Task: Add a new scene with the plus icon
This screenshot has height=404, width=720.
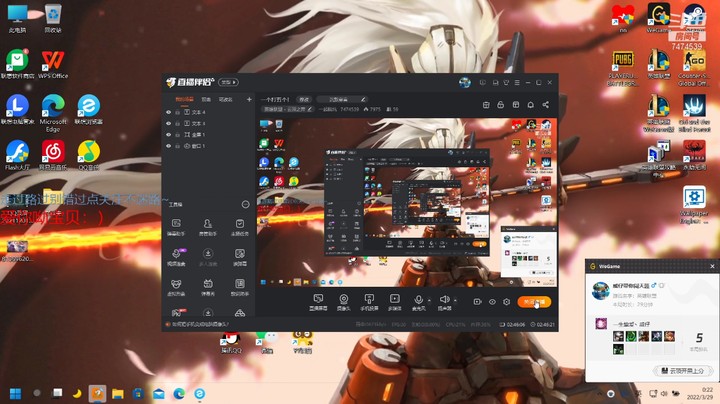Action: coord(249,99)
